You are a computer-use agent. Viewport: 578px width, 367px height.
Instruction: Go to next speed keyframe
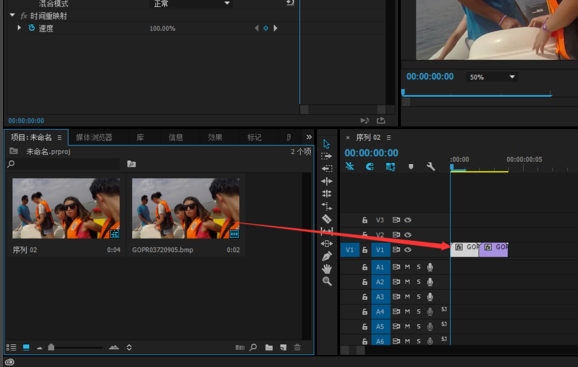(x=275, y=28)
